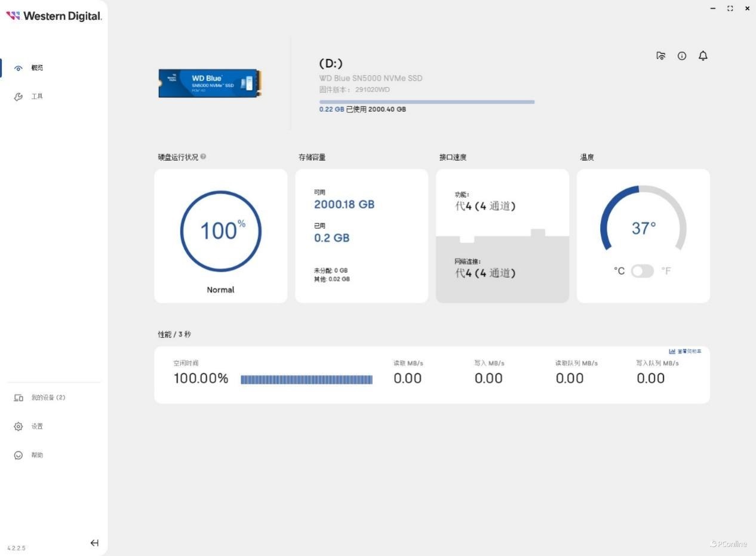This screenshot has height=556, width=756.
Task: Click the question mark beside 硬盘运行状况
Action: coord(204,156)
